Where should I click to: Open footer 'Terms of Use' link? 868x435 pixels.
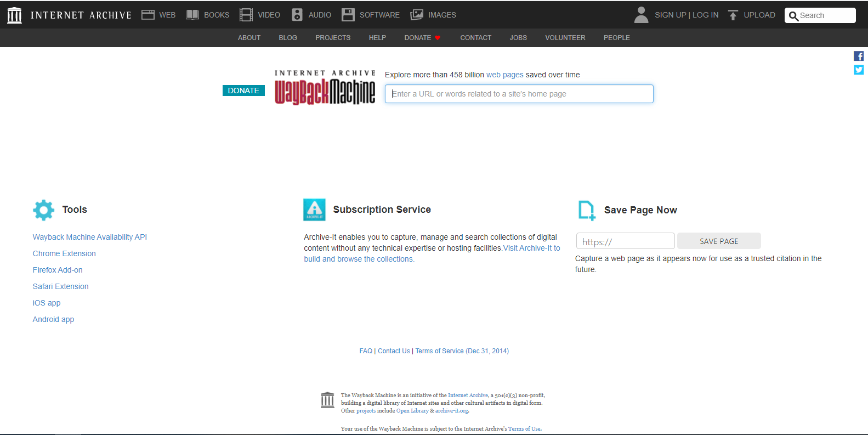(524, 429)
